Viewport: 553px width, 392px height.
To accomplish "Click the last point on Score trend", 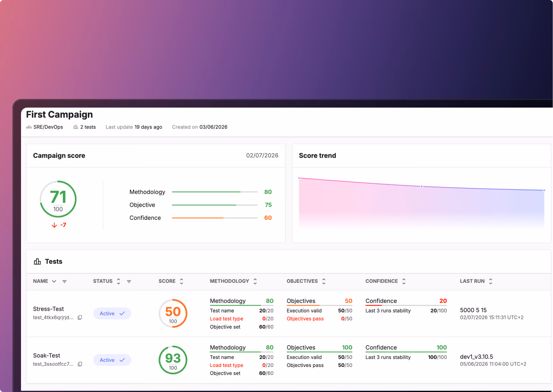I will tap(544, 190).
